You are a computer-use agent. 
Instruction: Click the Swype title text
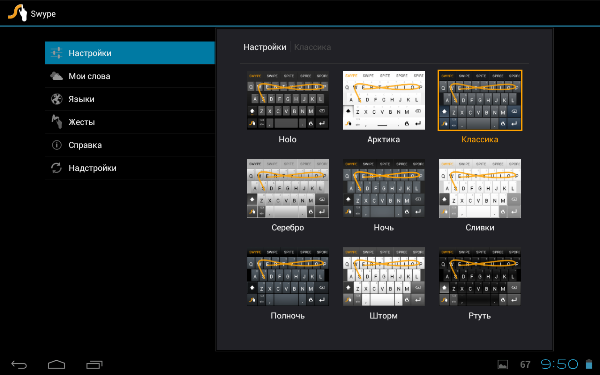pos(43,14)
